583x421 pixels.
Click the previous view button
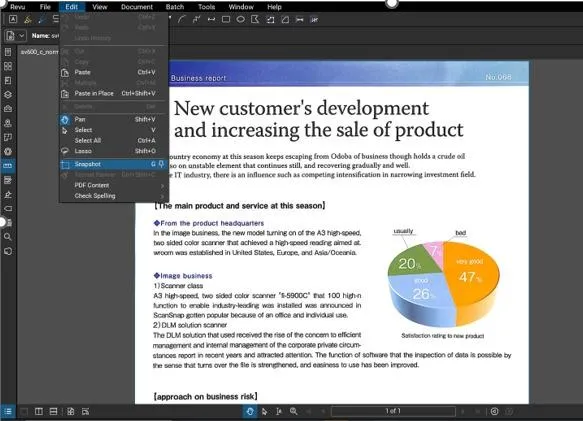(x=494, y=411)
